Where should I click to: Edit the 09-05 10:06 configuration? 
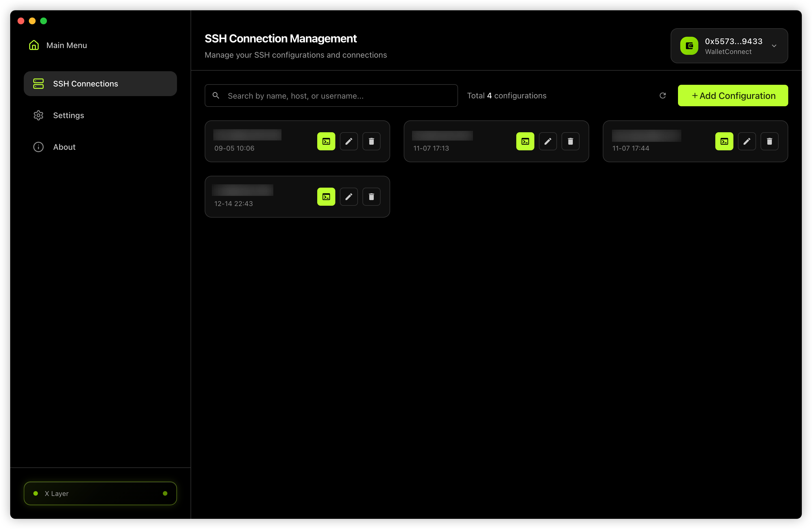tap(348, 141)
